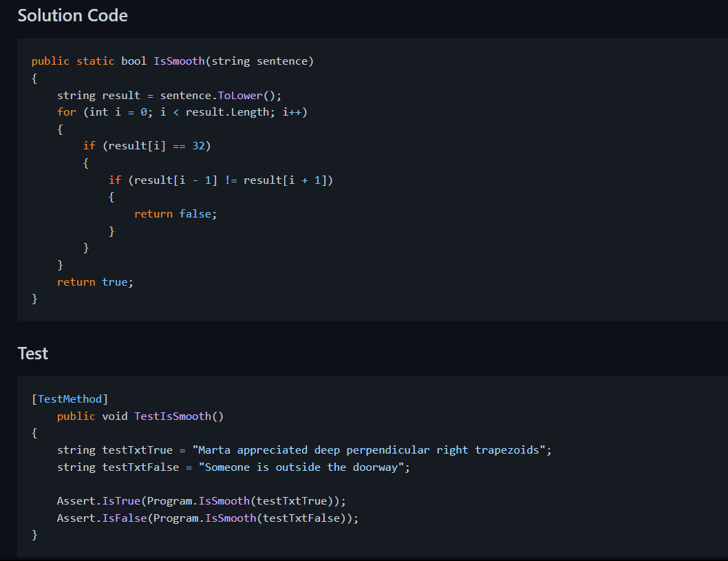728x561 pixels.
Task: Click IsSmooth in the method signature
Action: click(179, 61)
